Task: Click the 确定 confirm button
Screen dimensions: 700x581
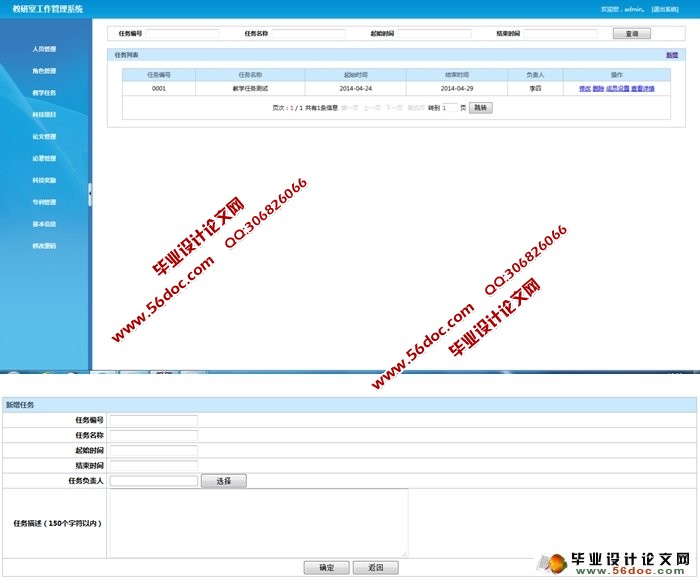Action: click(x=326, y=568)
